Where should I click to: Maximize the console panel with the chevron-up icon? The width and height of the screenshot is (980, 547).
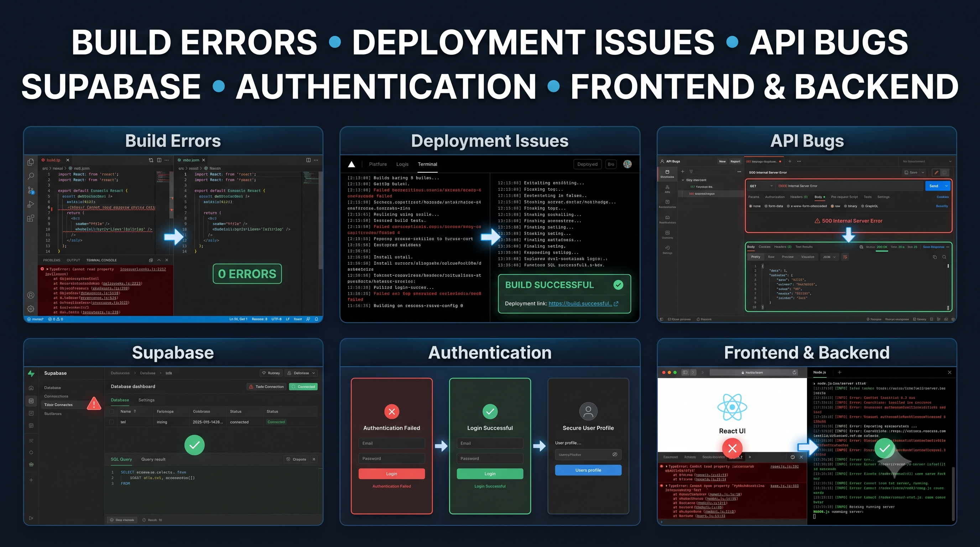pyautogui.click(x=159, y=260)
